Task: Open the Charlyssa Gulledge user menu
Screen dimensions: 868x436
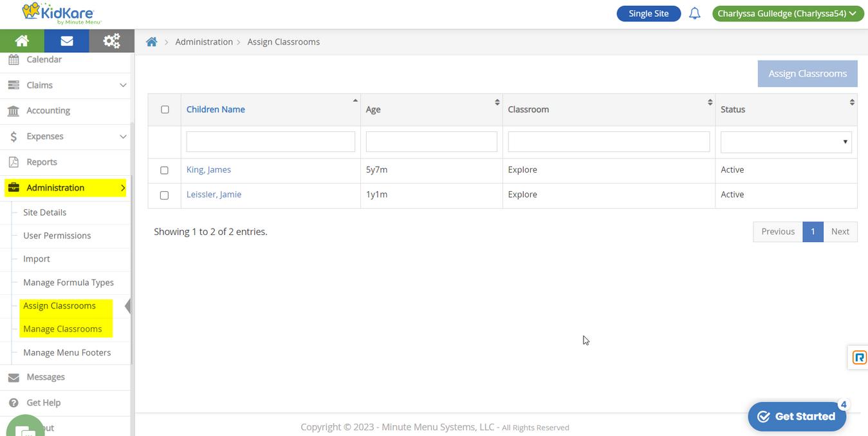Action: pos(787,14)
